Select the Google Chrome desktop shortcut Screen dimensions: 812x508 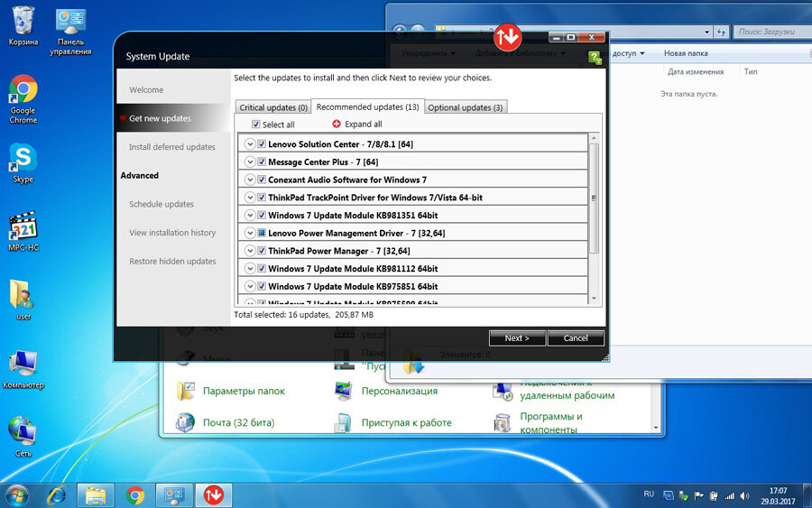point(23,98)
